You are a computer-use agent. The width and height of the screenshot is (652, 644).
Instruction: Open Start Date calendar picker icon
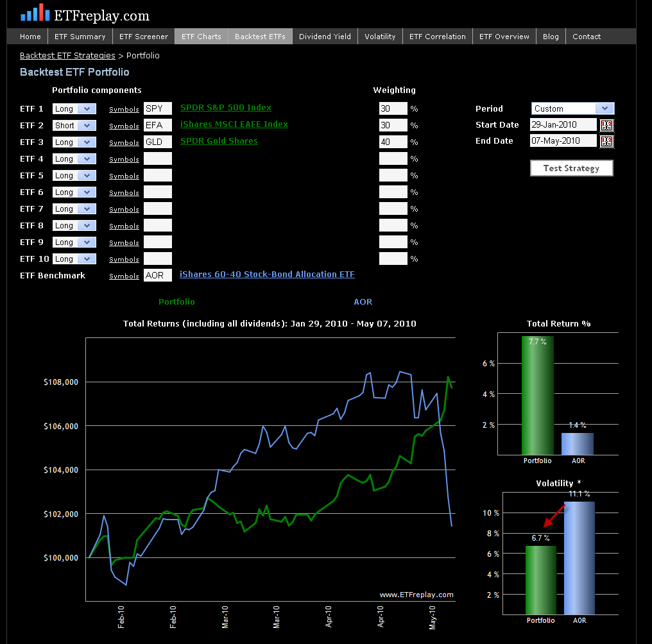606,125
